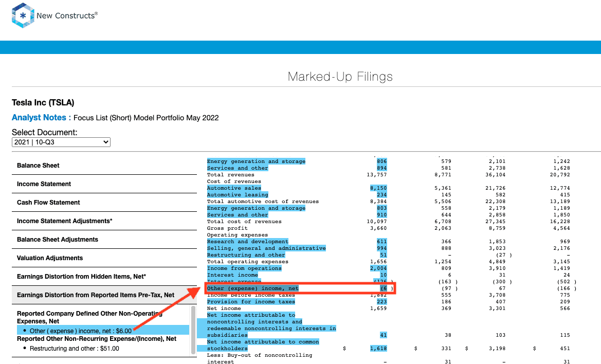Click highlighted 'Automotive sales' cost line

point(234,188)
